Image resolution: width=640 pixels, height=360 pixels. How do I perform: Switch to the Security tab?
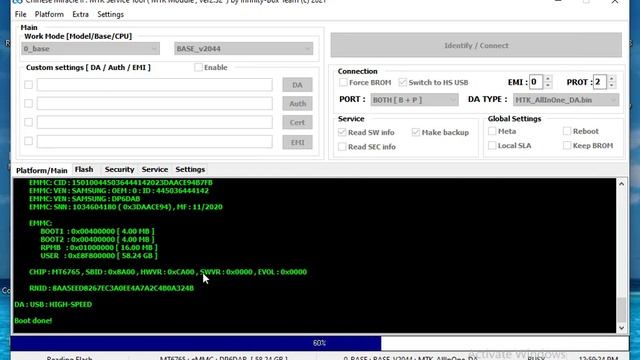(x=119, y=169)
